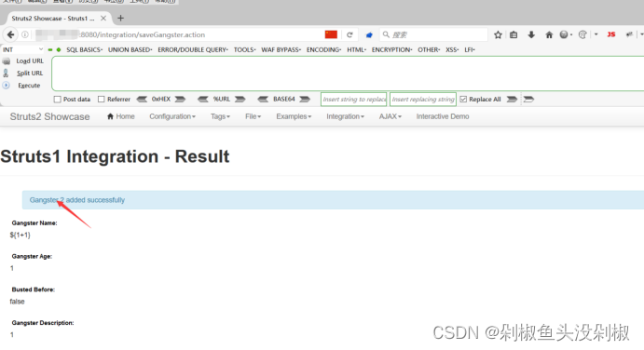644x350 pixels.
Task: Open downloads with the down arrow icon
Action: pos(531,34)
